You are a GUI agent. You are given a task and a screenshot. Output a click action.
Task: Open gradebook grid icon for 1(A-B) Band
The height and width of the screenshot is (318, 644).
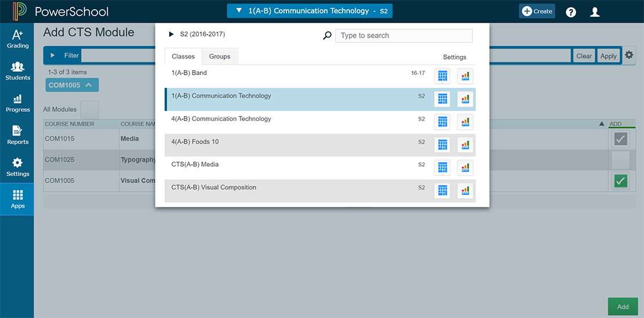[442, 76]
